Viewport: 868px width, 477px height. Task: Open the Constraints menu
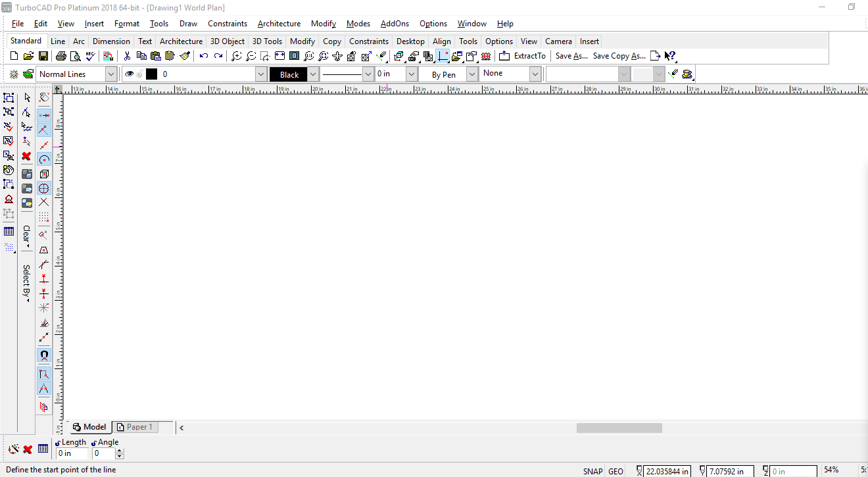[x=228, y=24]
